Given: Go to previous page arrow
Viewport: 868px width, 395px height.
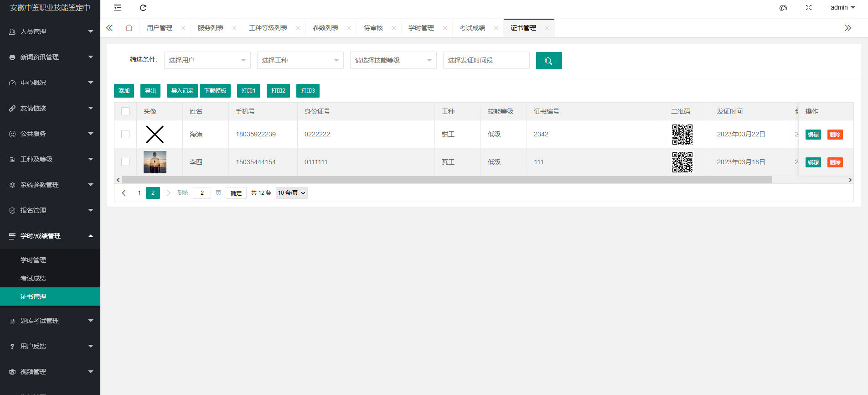Looking at the screenshot, I should [124, 193].
